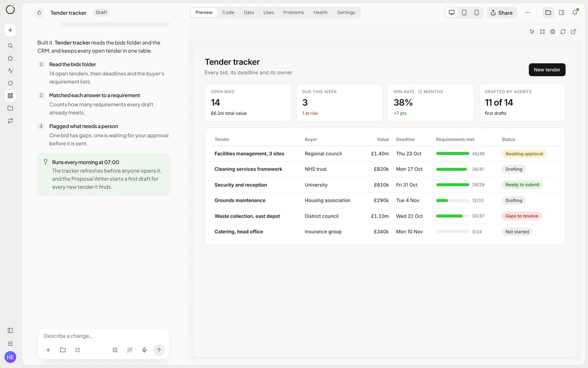
Task: Focus the 'Describe a change…' input field
Action: click(x=103, y=336)
